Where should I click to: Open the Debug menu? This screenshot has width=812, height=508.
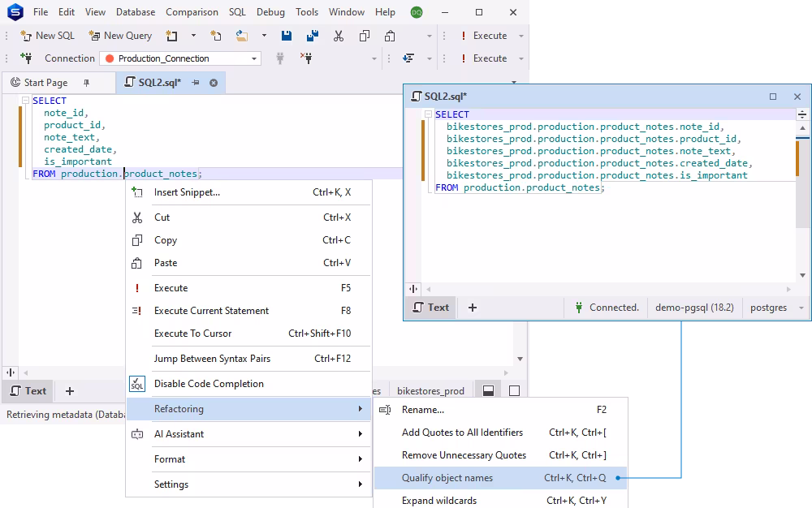coord(270,12)
